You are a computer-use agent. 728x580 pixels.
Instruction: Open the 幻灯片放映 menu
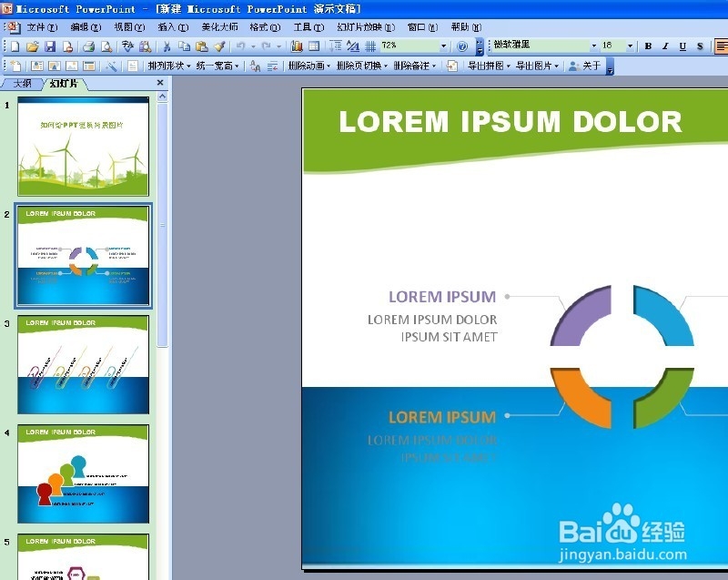coord(366,27)
